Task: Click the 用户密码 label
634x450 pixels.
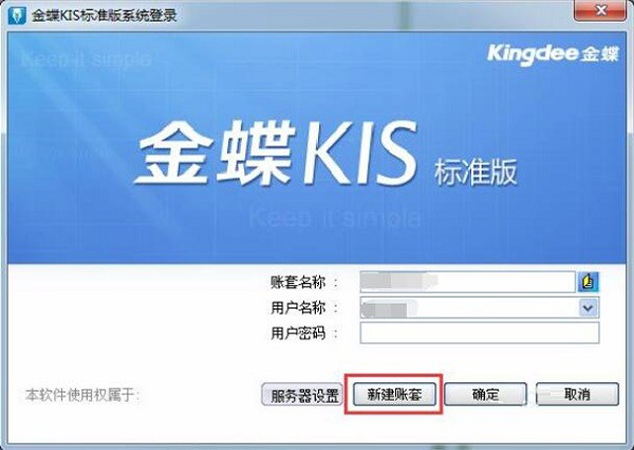Action: pos(298,334)
